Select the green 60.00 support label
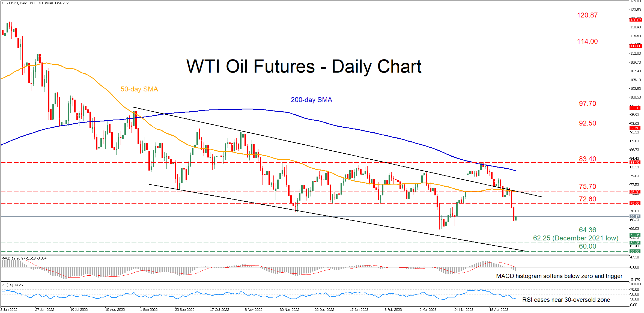This screenshot has height=313, width=644. pos(588,246)
